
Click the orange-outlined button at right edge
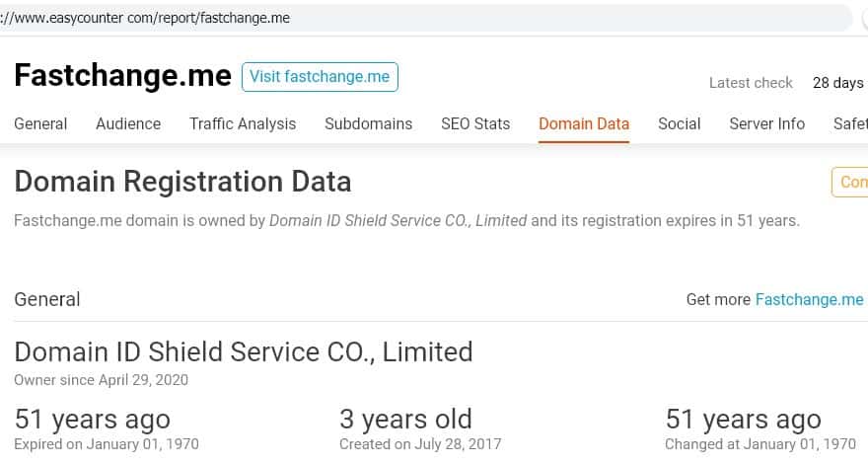[x=851, y=183]
